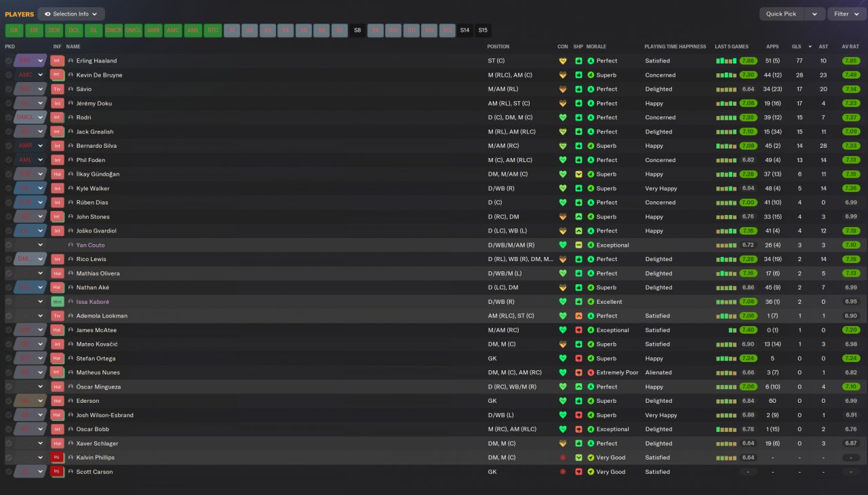
Task: Sort by the AV RAT column header
Action: (850, 47)
